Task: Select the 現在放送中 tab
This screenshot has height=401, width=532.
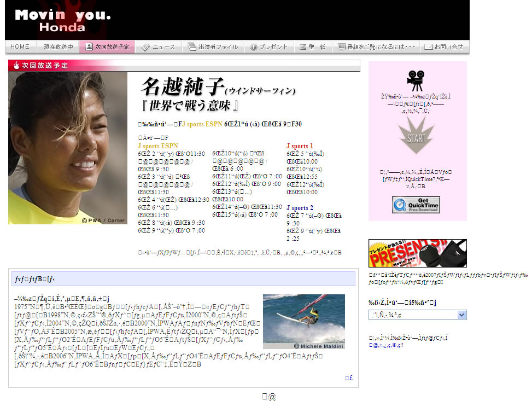Action: [58, 47]
